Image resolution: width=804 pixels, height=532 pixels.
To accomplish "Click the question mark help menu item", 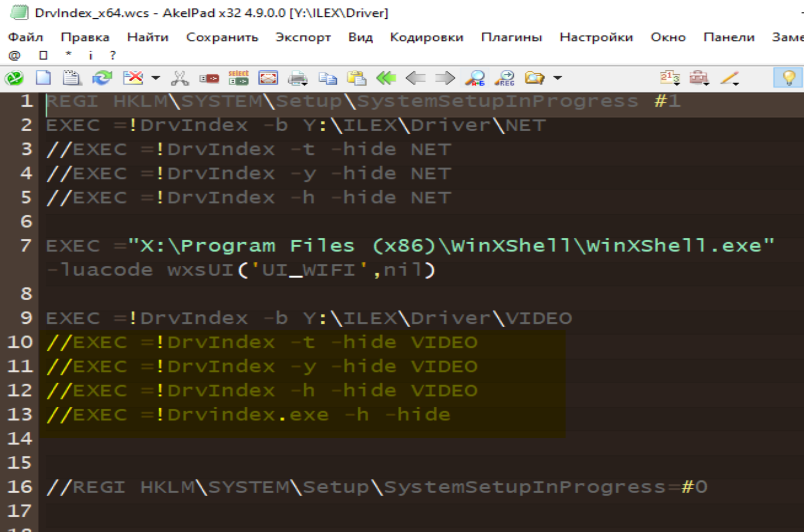I will pos(113,55).
